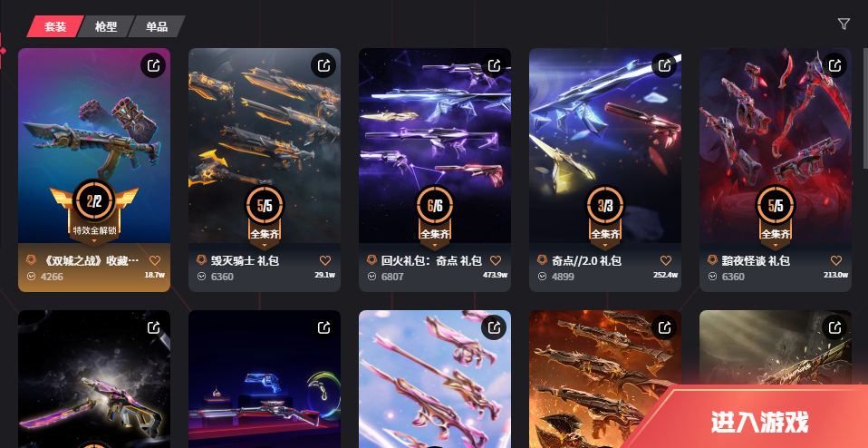Share the 黯夜怪谈 礼包 card

tap(834, 66)
